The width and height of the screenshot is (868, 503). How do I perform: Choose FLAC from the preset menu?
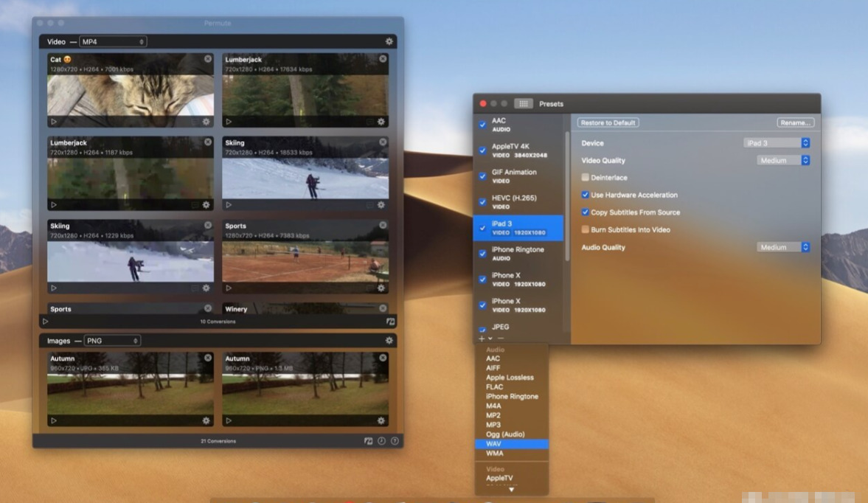pyautogui.click(x=494, y=387)
